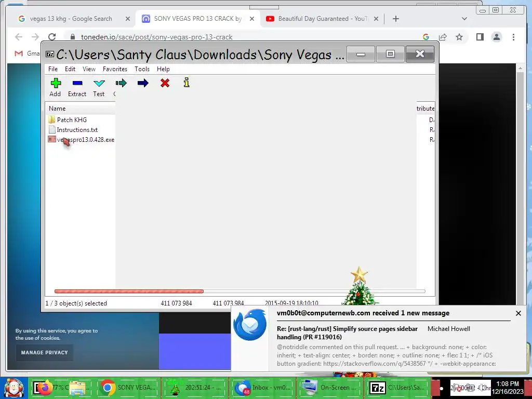Viewport: 532px width, 399px height.
Task: Bookmark this page with the star icon
Action: 459,37
